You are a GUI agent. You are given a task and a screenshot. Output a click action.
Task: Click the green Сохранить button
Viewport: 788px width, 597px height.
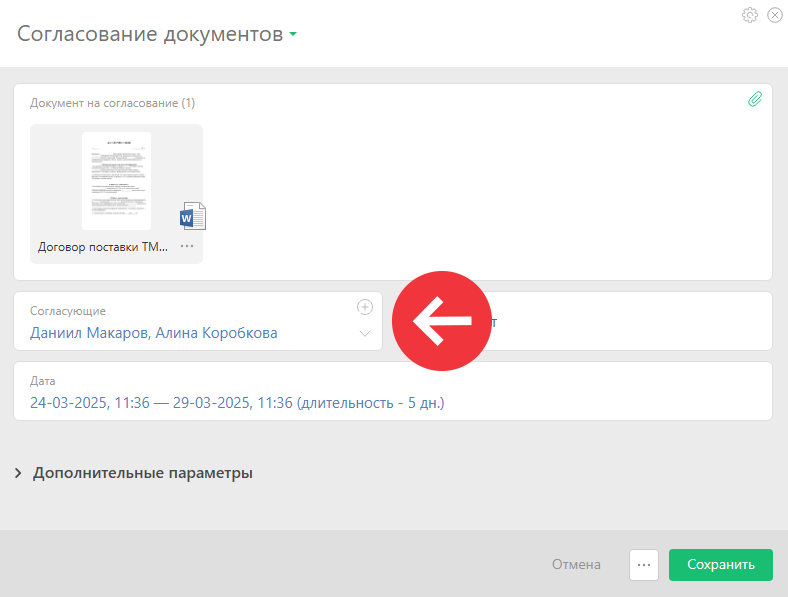[x=721, y=565]
